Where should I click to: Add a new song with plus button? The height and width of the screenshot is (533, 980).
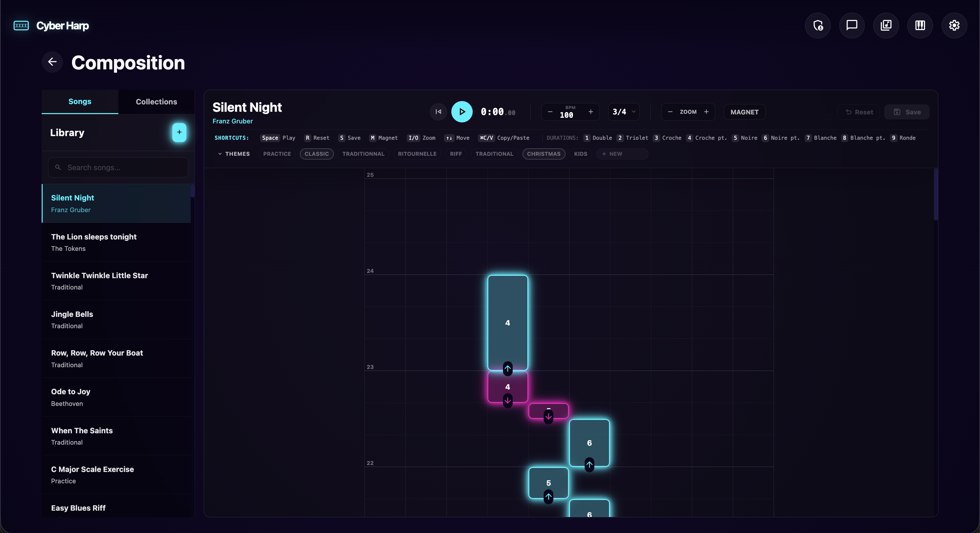[x=179, y=132]
